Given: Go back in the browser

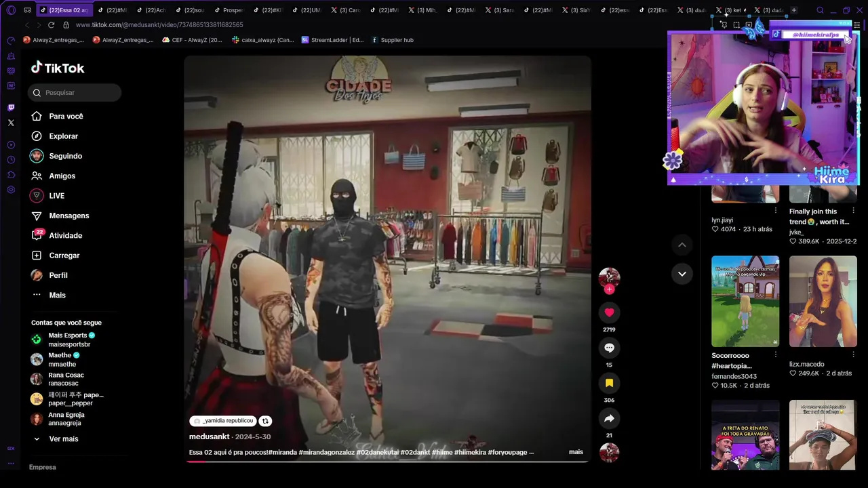Looking at the screenshot, I should [x=27, y=25].
